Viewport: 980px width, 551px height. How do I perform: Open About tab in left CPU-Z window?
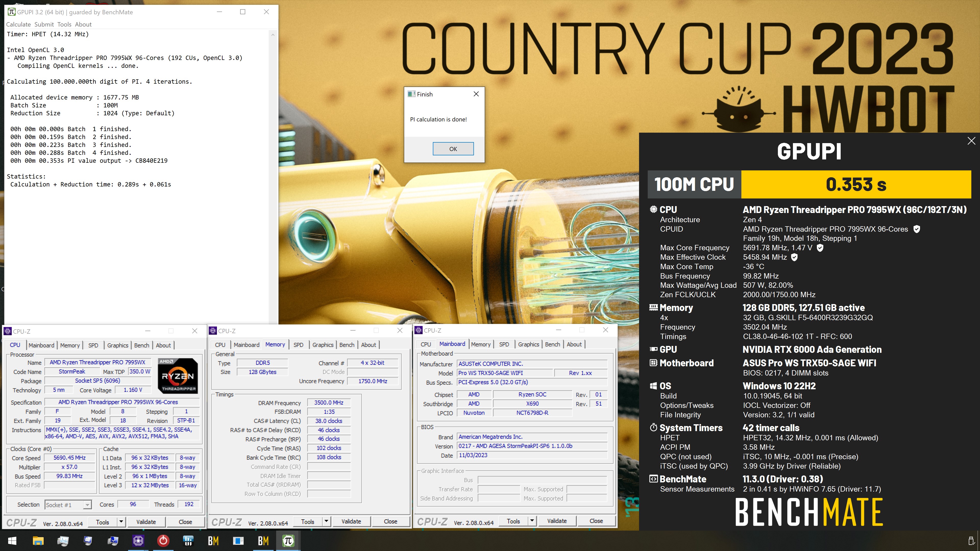click(163, 345)
